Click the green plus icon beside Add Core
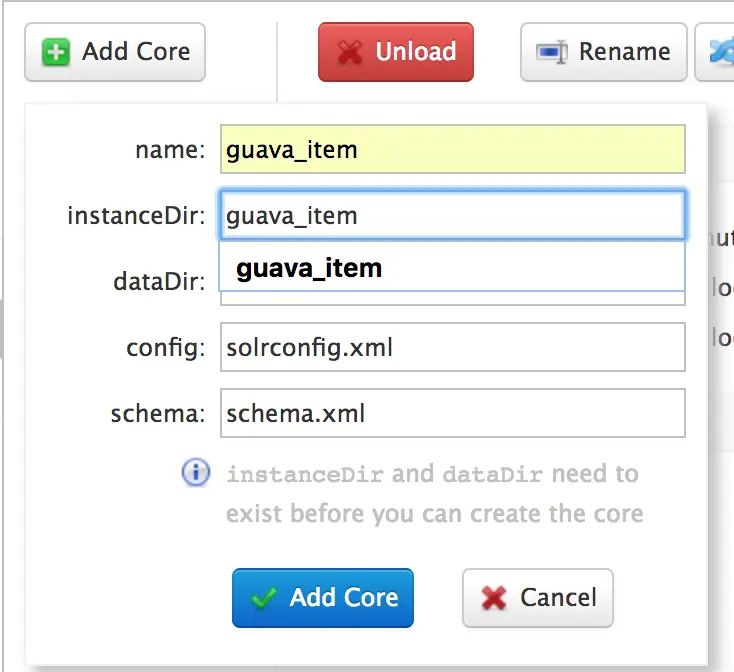Viewport: 734px width, 672px height. pos(57,52)
